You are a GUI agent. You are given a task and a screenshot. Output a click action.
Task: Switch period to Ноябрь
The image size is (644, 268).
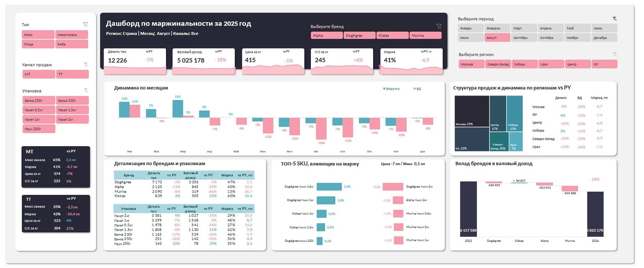coord(578,38)
